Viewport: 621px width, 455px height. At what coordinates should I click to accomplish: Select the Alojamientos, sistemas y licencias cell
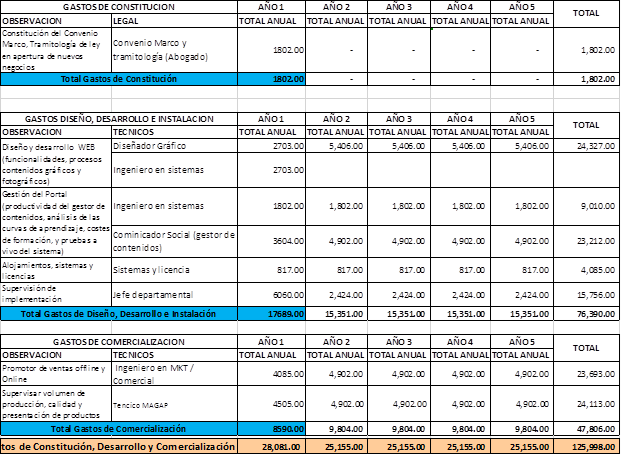[55, 268]
